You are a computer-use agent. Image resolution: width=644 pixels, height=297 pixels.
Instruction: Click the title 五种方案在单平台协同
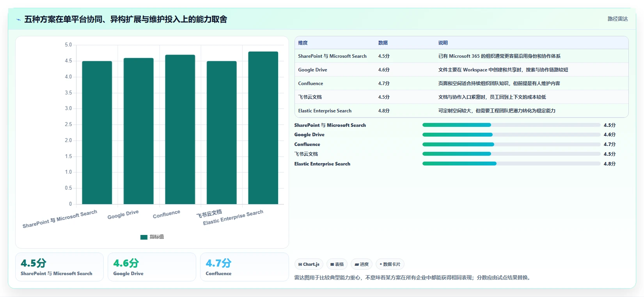[x=126, y=20]
